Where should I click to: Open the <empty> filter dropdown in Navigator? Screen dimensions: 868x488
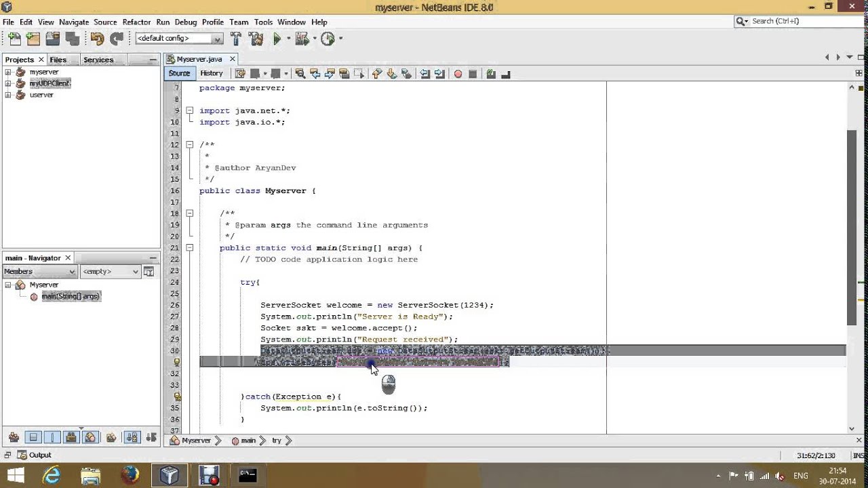pos(111,271)
